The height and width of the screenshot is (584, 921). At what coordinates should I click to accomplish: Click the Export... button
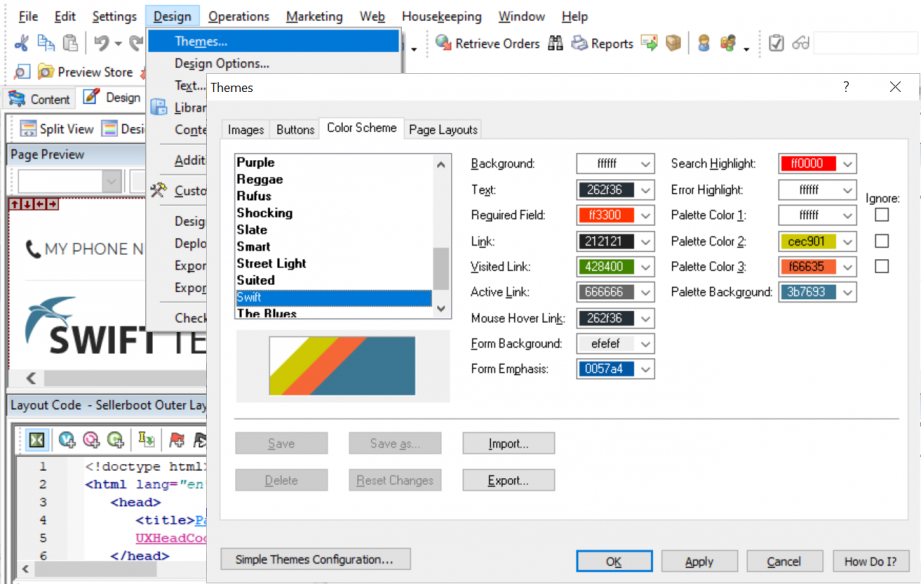pyautogui.click(x=508, y=481)
